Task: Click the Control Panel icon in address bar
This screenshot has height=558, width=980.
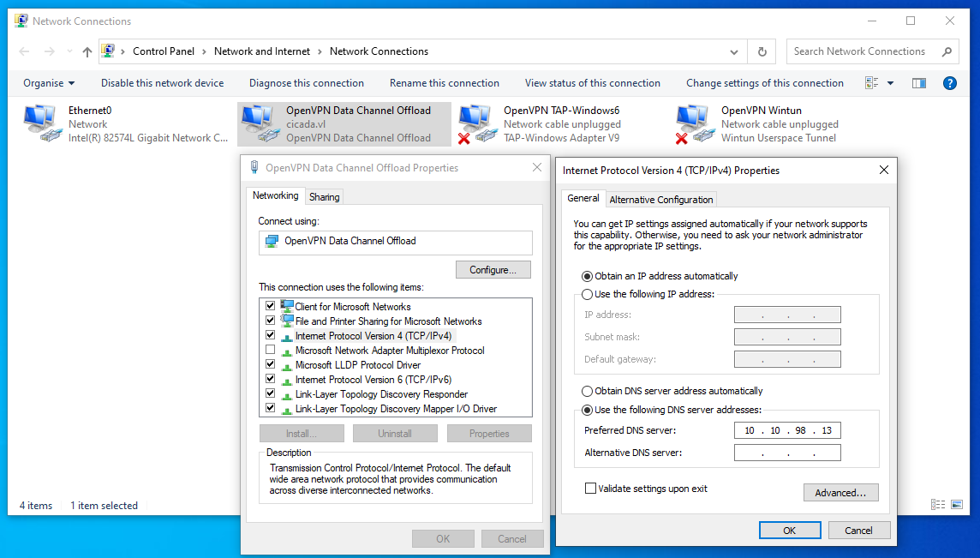Action: [x=108, y=51]
